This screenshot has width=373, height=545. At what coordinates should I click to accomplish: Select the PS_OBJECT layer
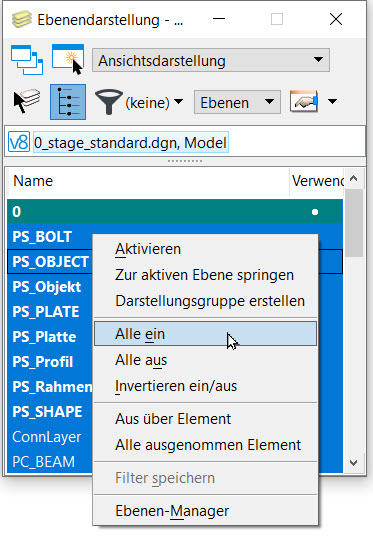pyautogui.click(x=50, y=262)
